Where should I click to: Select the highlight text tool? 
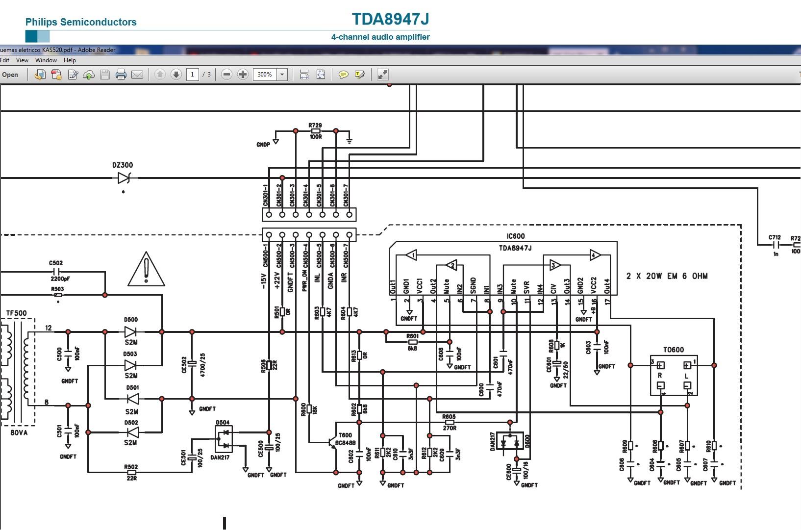pos(360,75)
